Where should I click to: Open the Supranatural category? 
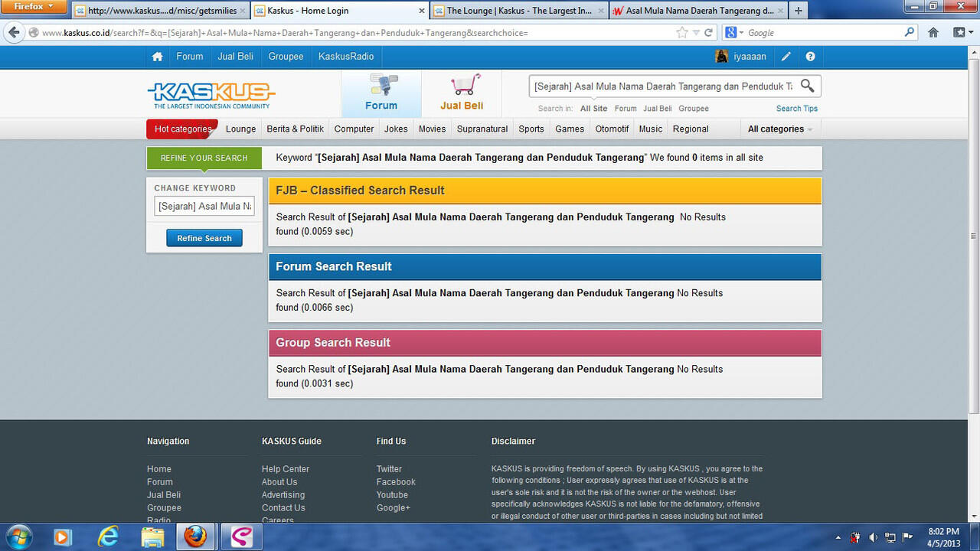coord(482,129)
